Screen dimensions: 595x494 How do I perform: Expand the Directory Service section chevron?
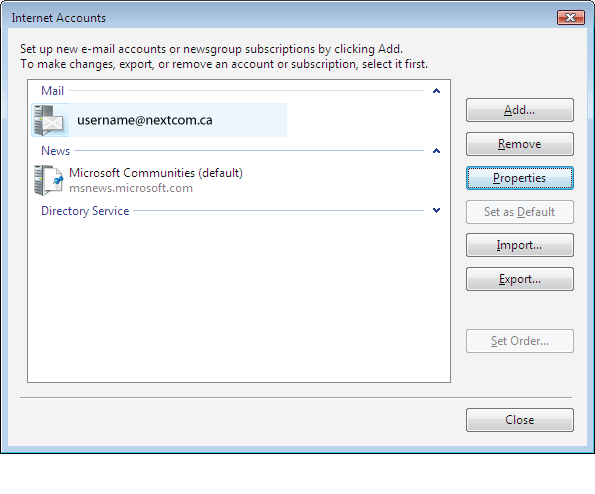pyautogui.click(x=436, y=210)
